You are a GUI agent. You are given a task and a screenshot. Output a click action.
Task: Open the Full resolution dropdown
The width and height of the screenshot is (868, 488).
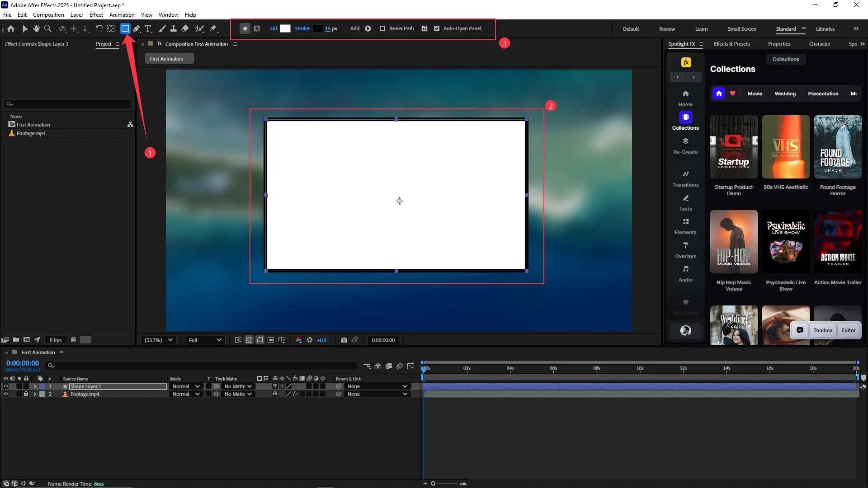coord(205,340)
